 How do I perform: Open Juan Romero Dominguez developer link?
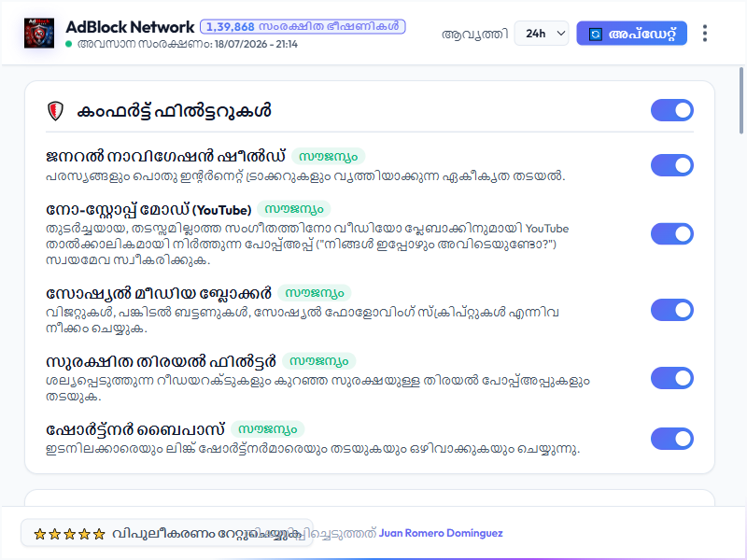pos(441,533)
